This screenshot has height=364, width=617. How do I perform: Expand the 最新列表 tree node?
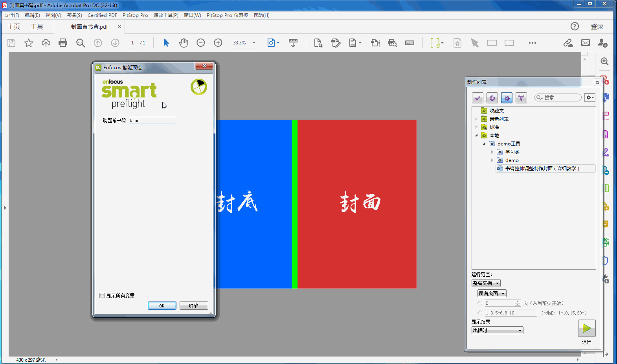(x=476, y=119)
